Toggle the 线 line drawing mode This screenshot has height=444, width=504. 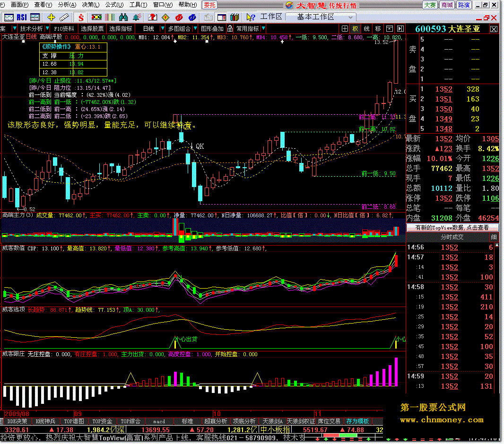coord(367,29)
